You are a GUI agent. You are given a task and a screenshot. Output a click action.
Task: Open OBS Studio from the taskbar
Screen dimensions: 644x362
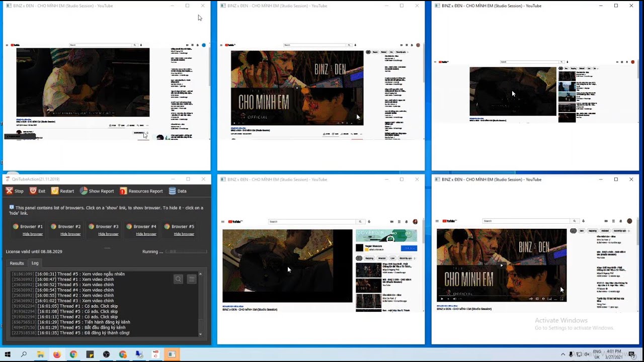click(x=106, y=354)
